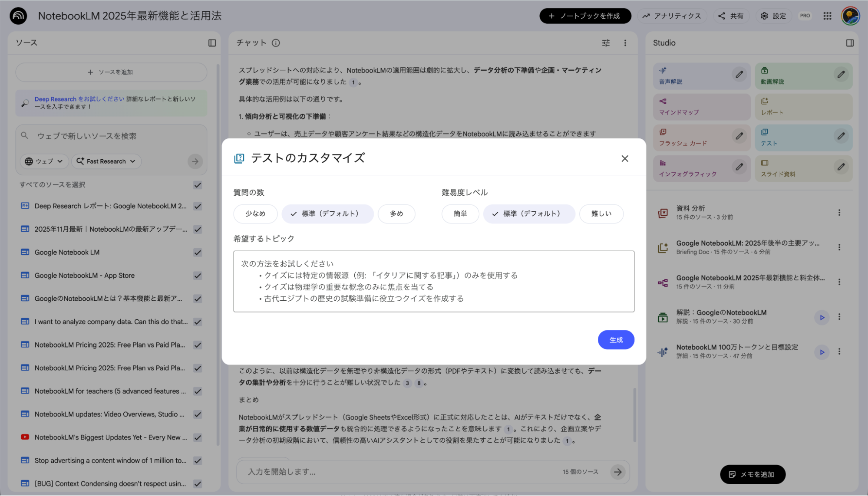Uncheck すべてのソースを選択
Image resolution: width=868 pixels, height=496 pixels.
pos(198,185)
